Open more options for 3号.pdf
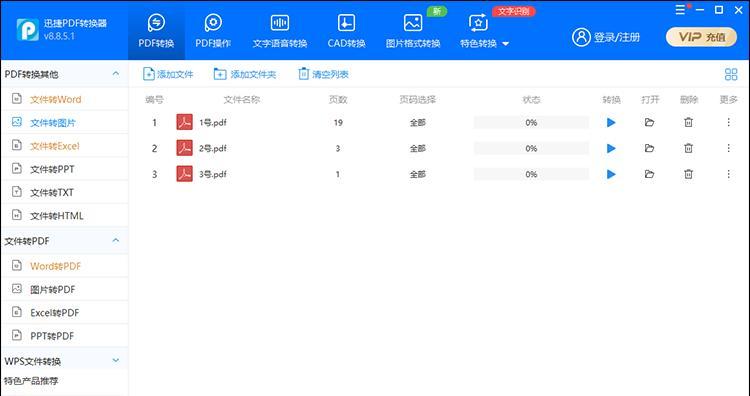Viewport: 750px width, 396px height. click(728, 174)
